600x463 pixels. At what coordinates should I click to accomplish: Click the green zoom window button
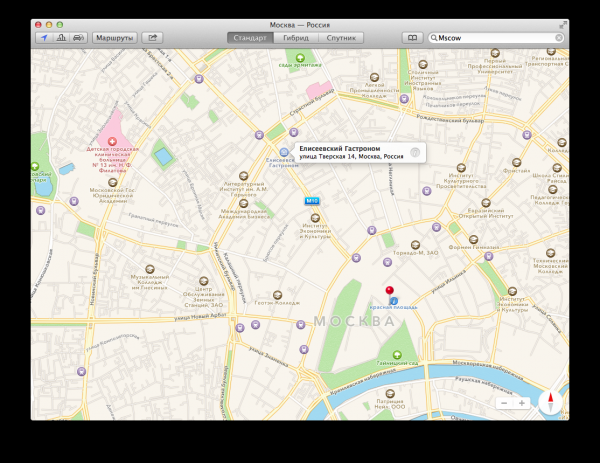[x=60, y=25]
